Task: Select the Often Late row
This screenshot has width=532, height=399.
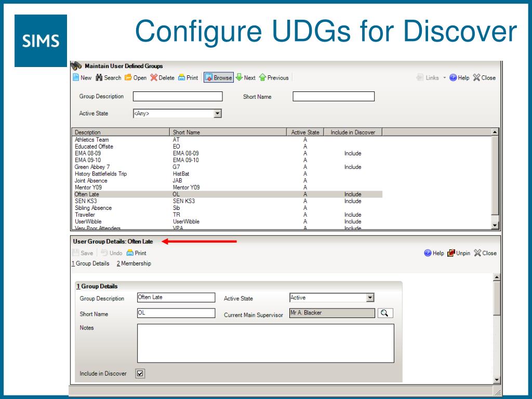Action: coord(228,194)
